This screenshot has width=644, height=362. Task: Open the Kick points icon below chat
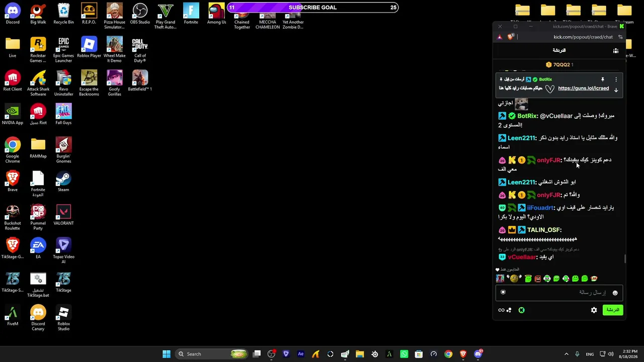(522, 310)
